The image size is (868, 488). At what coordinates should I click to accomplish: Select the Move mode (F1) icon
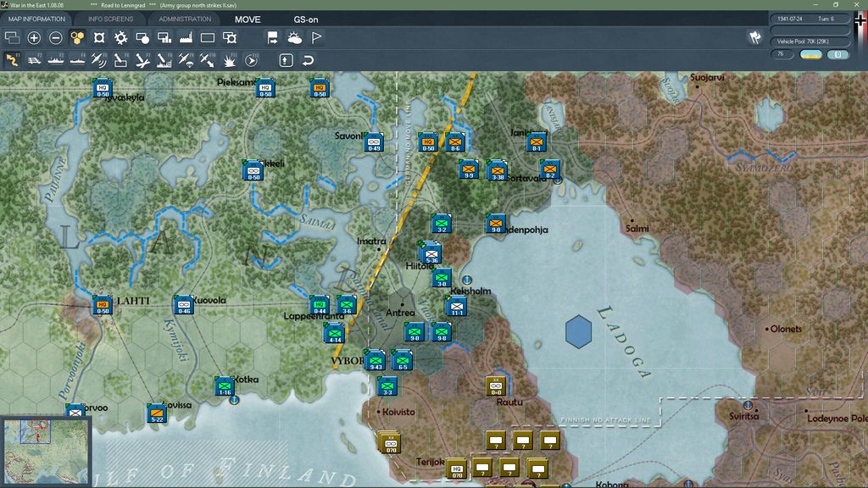[x=12, y=60]
